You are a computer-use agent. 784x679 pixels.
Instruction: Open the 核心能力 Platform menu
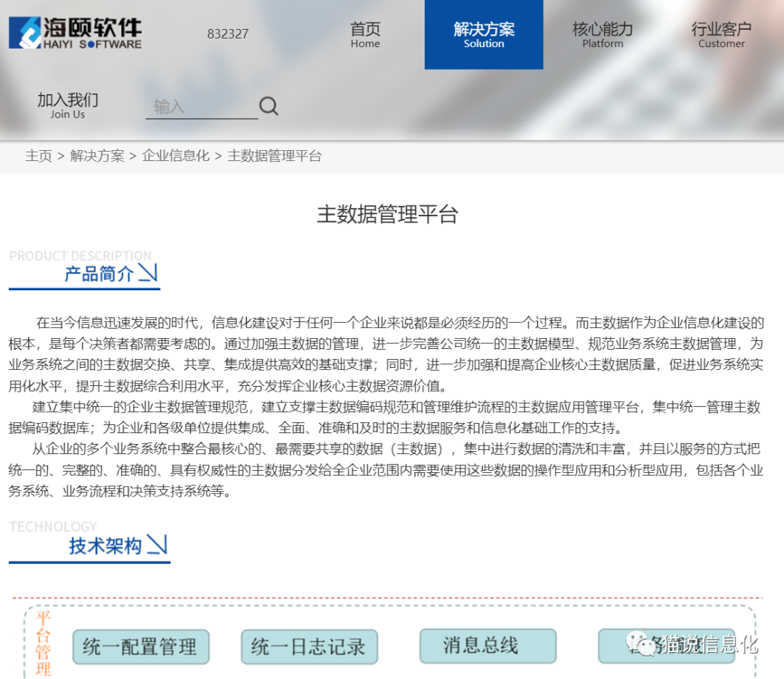(603, 34)
